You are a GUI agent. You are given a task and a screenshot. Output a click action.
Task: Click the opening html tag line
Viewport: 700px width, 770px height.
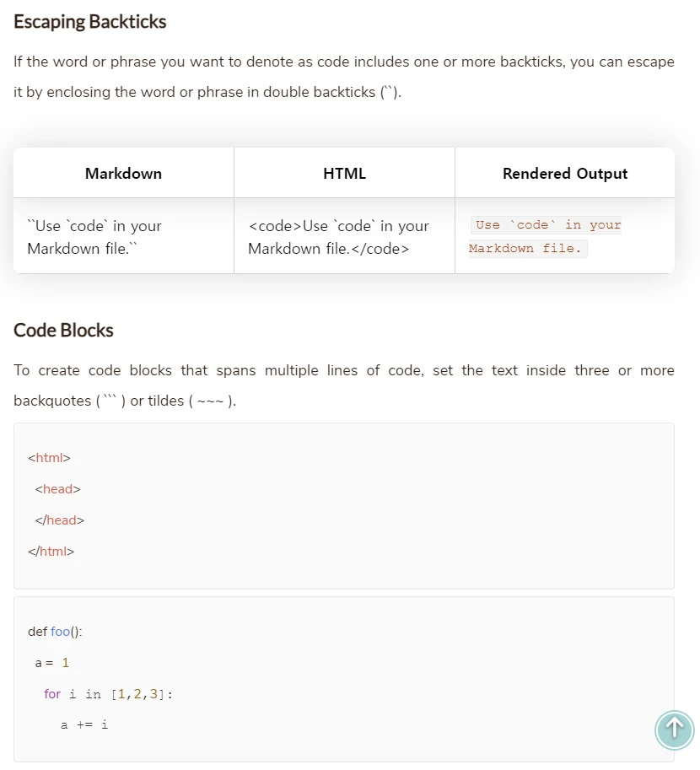point(49,458)
